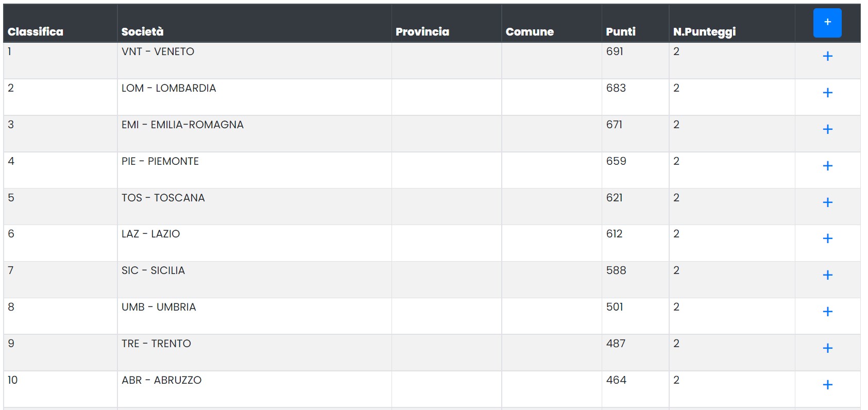Click the LOM - LOMBARDIA team name
Screen dimensions: 868x410
(168, 88)
